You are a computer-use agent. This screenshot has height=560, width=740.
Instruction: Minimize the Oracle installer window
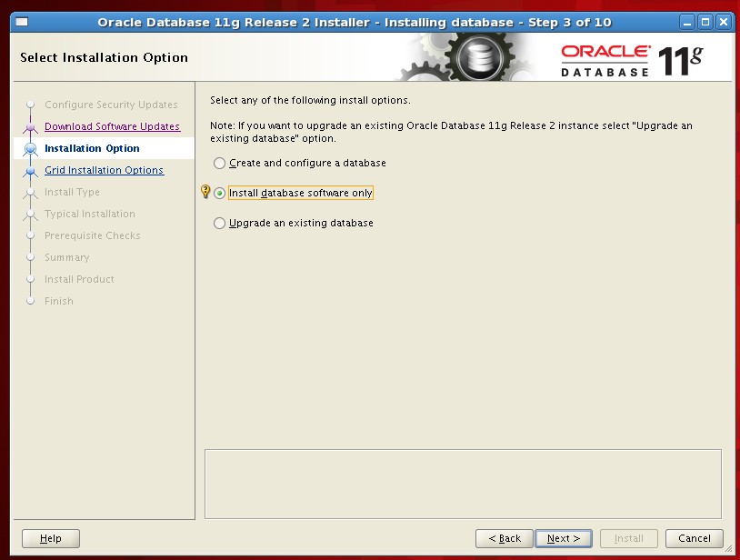click(687, 22)
